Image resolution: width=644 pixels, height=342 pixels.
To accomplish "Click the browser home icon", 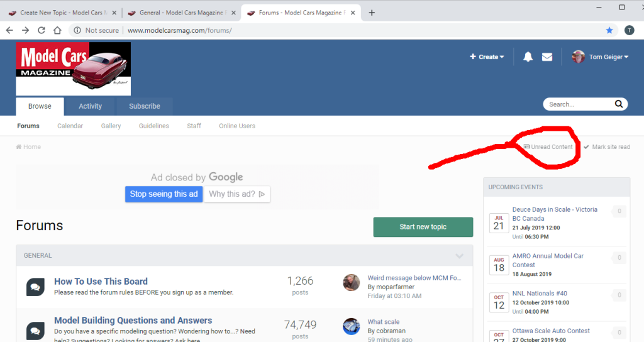I will (x=57, y=30).
